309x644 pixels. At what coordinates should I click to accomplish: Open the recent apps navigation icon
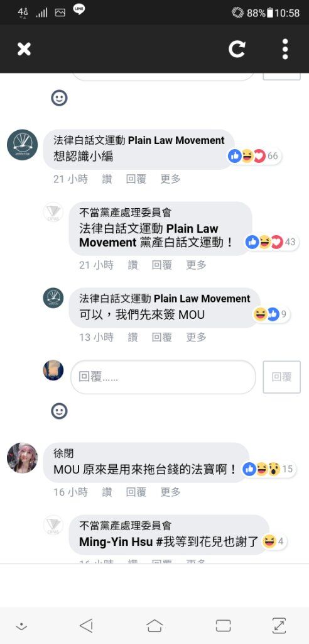click(x=223, y=626)
